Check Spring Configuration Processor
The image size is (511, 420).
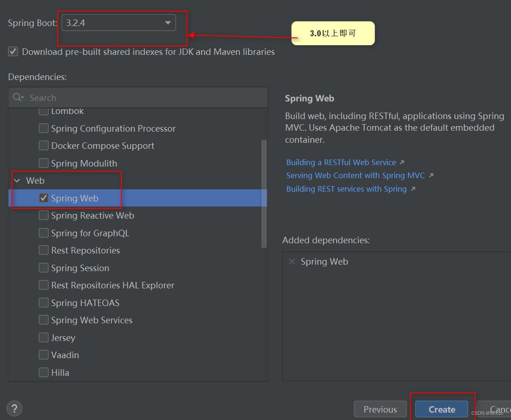[x=44, y=128]
